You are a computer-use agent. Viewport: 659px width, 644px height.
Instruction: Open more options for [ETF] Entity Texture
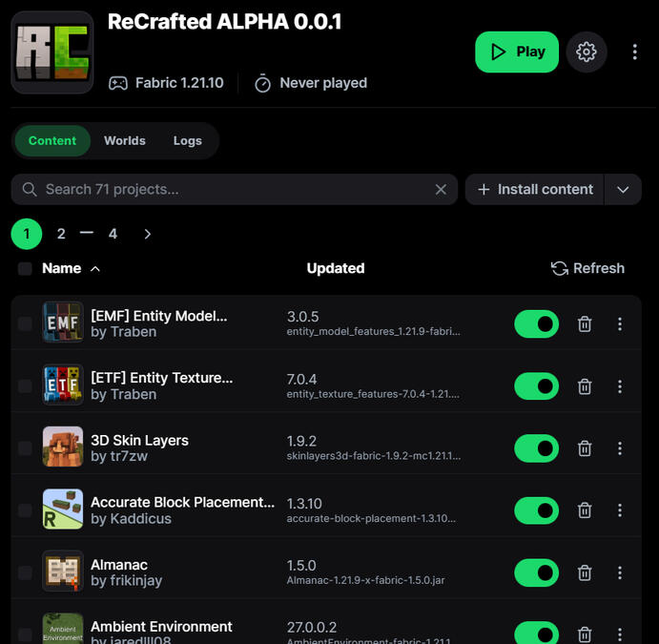click(620, 386)
